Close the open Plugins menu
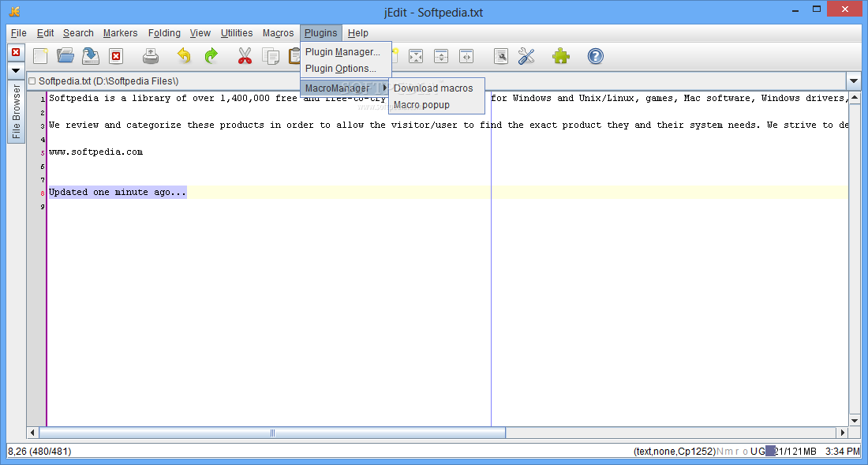Screen dimensions: 868x465 [x=321, y=32]
